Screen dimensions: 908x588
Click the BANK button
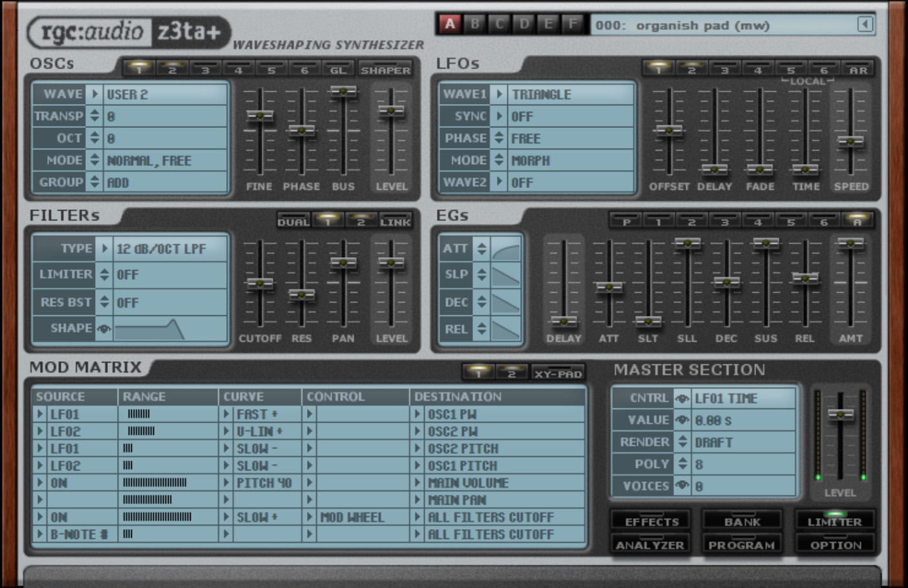(742, 521)
